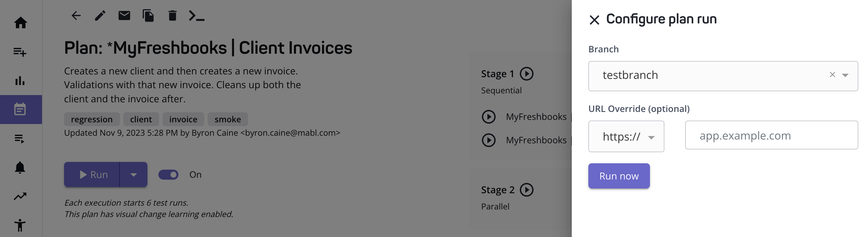Click the Run now button

tap(619, 176)
